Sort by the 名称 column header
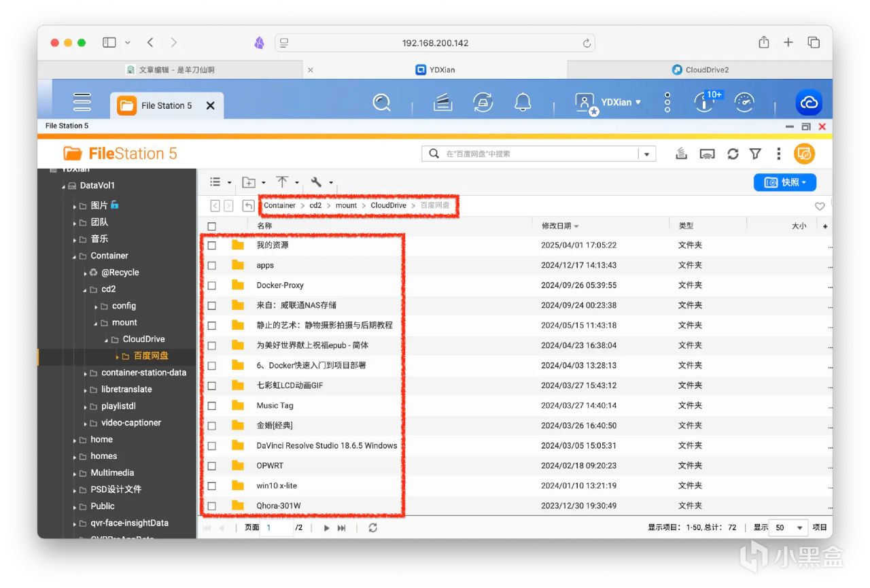The image size is (870, 588). (264, 226)
